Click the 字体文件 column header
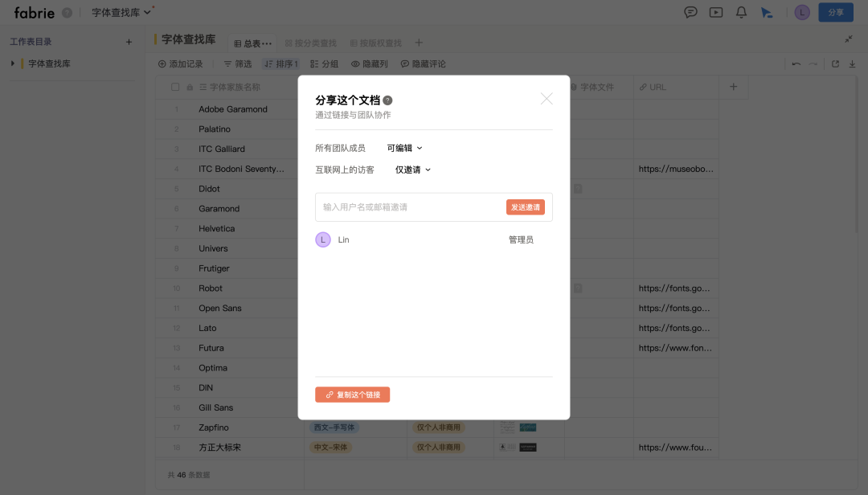This screenshot has height=495, width=868. [596, 87]
